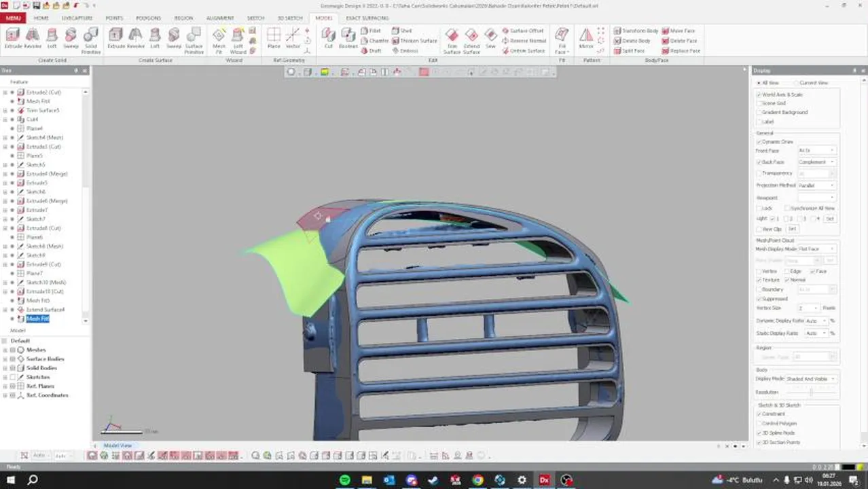Apply the Chamfer tool
The image size is (868, 489).
[x=374, y=41]
